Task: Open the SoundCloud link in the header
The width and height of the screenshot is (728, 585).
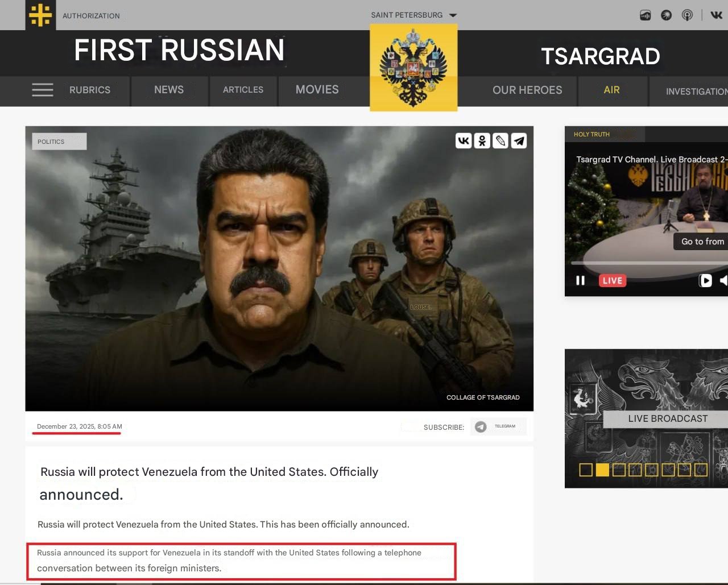Action: [645, 15]
